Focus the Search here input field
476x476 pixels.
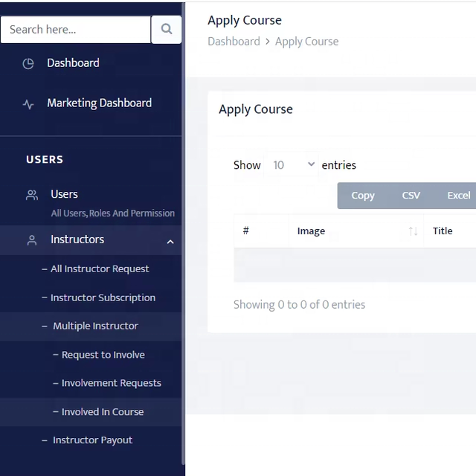point(75,30)
